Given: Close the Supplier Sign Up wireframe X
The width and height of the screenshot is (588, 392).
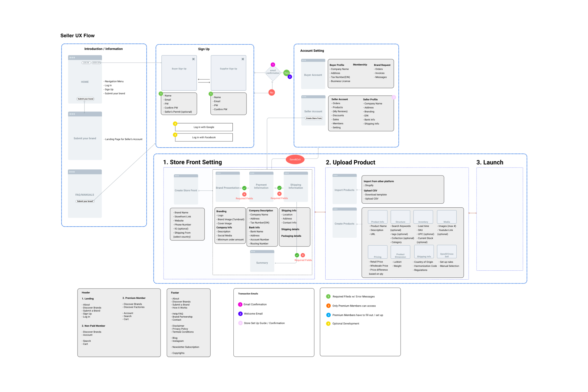Looking at the screenshot, I should (243, 59).
